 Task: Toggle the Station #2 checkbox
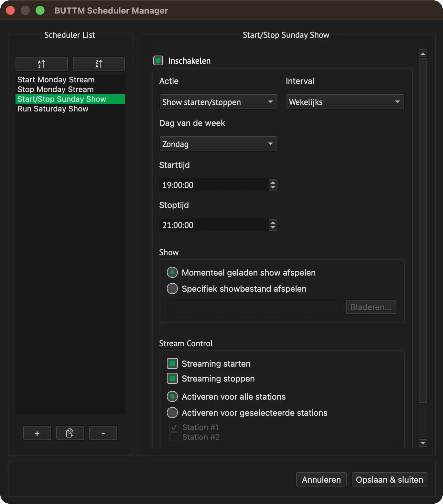pyautogui.click(x=174, y=437)
